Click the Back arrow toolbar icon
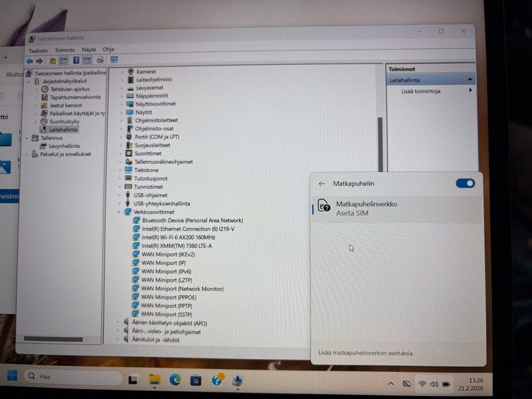 coord(30,62)
